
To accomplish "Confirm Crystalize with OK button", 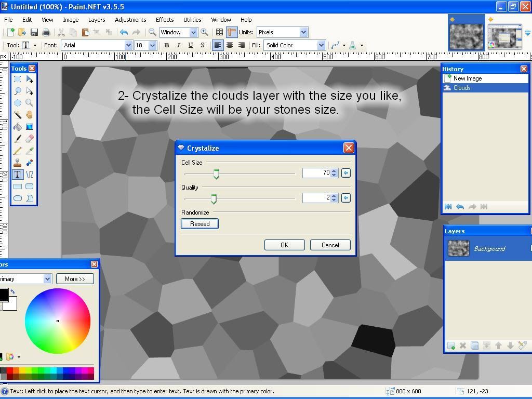I will 284,245.
